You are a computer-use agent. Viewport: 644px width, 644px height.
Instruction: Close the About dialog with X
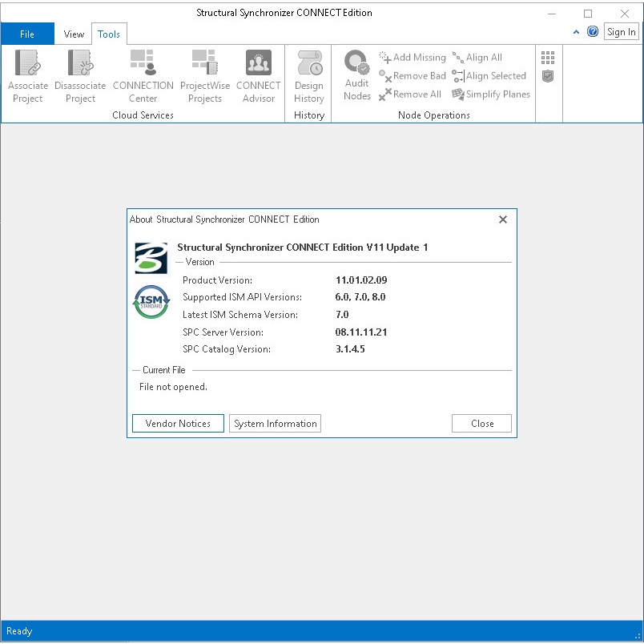coord(503,219)
